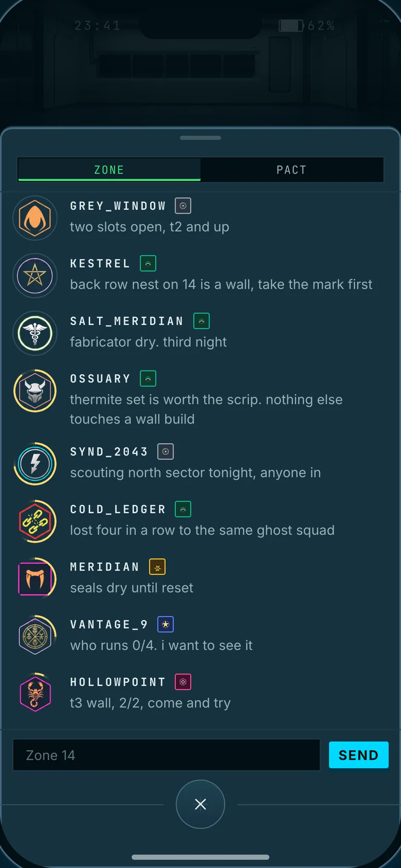Open GREY_WINDOW's orange flame avatar
401x868 pixels.
(x=35, y=218)
